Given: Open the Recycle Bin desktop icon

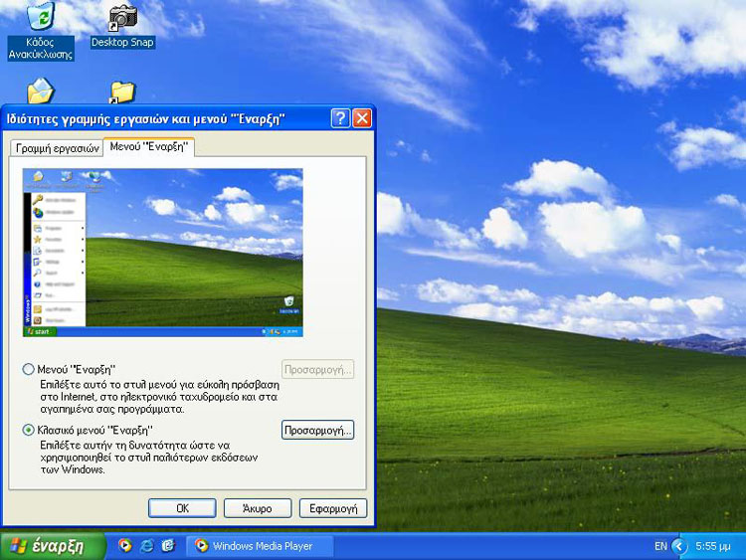Looking at the screenshot, I should click(x=41, y=31).
